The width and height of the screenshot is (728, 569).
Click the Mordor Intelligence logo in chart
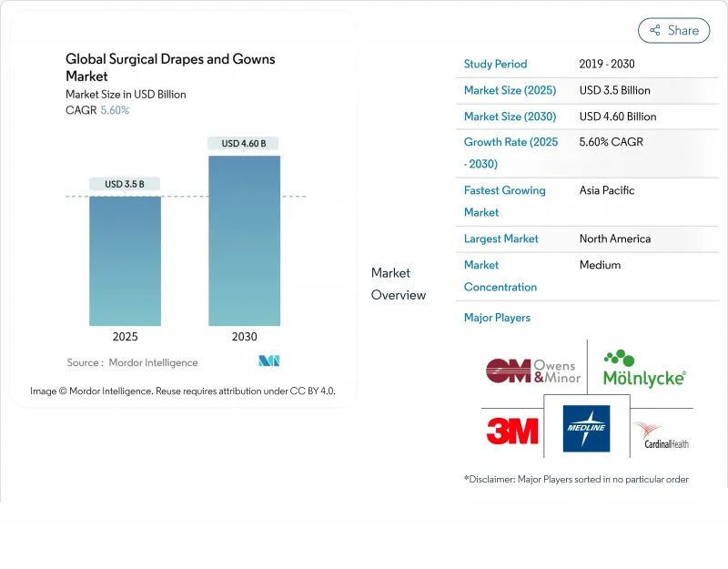[269, 361]
